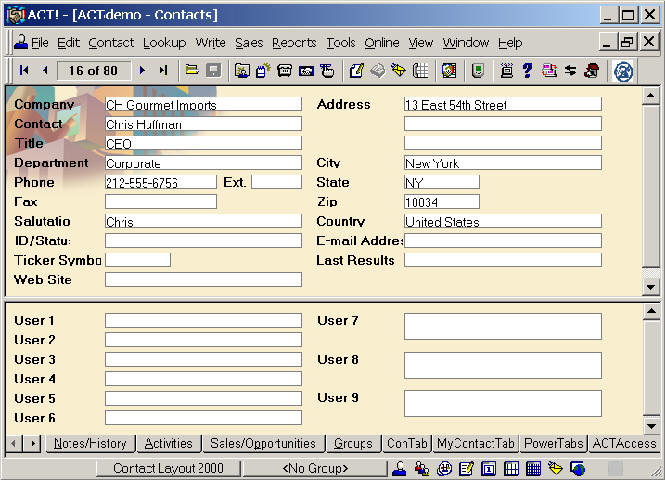This screenshot has height=480, width=665.
Task: Click the write letter icon
Action: (x=356, y=70)
